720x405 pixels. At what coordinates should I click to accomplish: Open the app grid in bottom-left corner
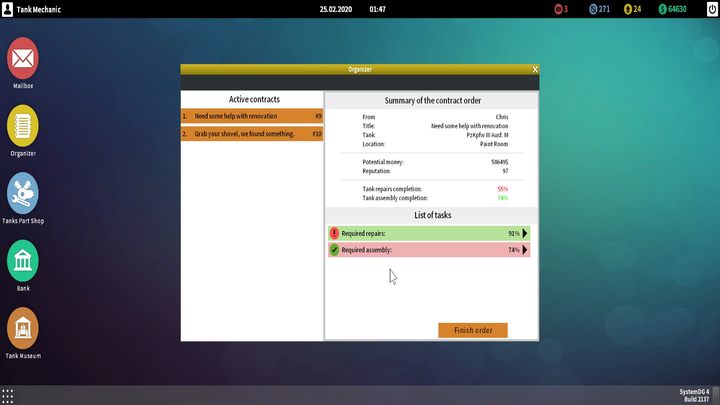(x=7, y=395)
